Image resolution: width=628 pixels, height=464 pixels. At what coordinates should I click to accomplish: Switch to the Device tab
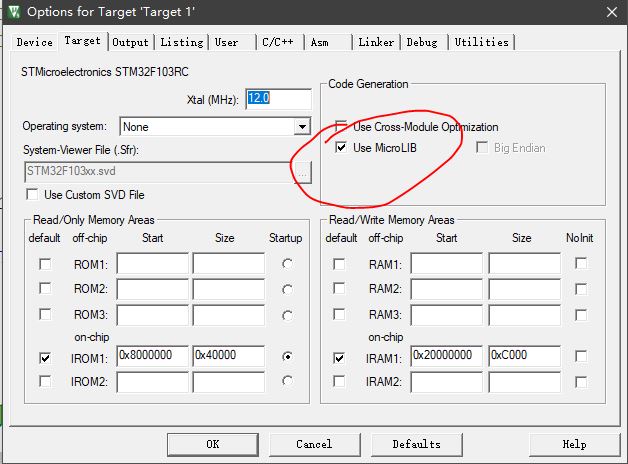coord(34,42)
